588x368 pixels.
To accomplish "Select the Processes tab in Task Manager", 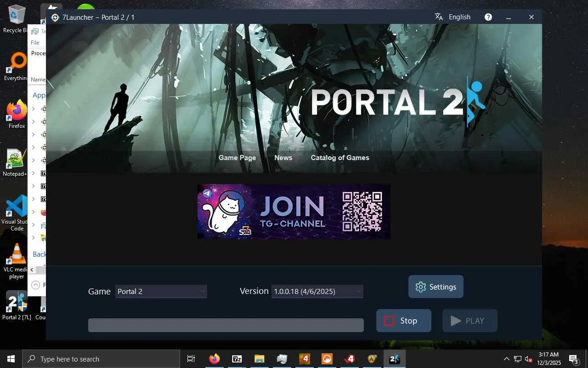I will (x=39, y=53).
